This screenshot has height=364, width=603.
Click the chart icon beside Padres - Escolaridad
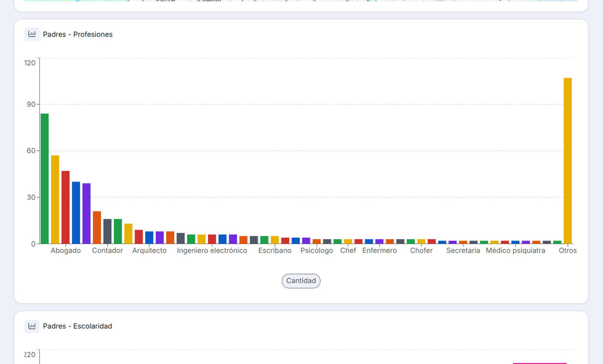pyautogui.click(x=32, y=326)
